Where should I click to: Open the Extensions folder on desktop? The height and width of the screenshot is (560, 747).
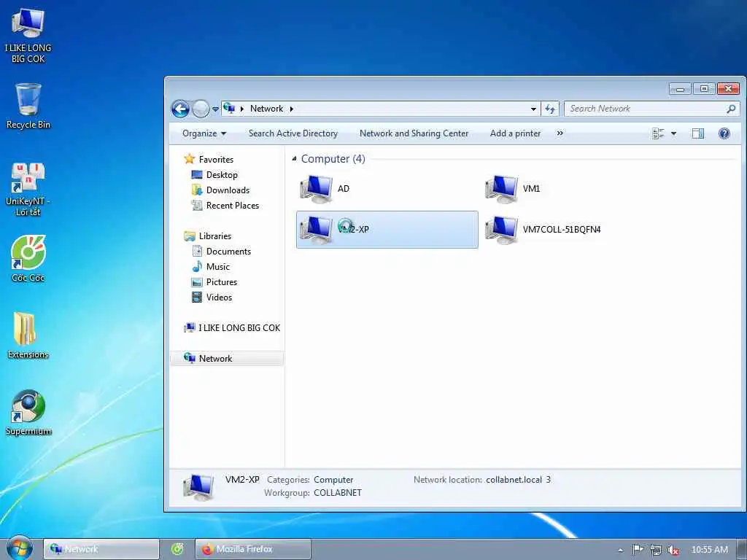(x=28, y=335)
